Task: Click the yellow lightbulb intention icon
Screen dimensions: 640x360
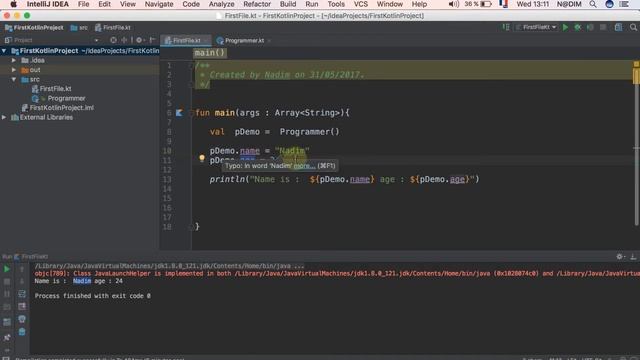Action: 202,158
